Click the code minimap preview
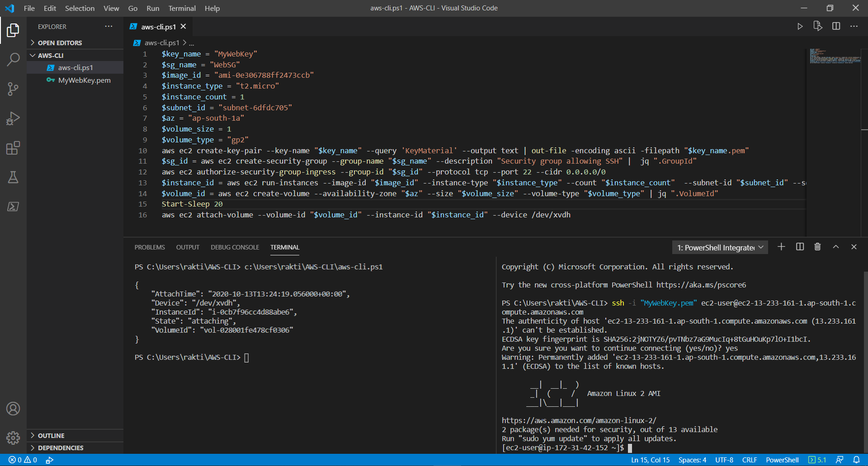868x466 pixels. point(835,56)
